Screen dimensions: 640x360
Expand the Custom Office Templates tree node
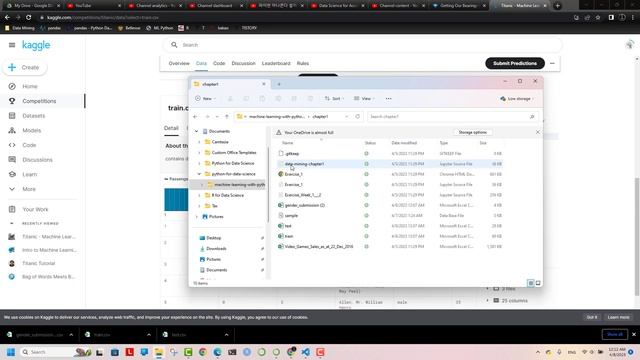pyautogui.click(x=199, y=153)
